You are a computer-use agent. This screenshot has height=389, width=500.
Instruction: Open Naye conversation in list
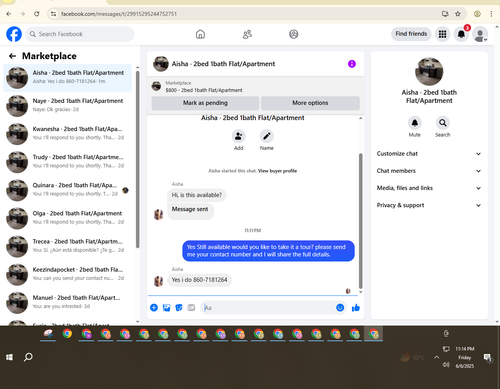click(x=68, y=106)
